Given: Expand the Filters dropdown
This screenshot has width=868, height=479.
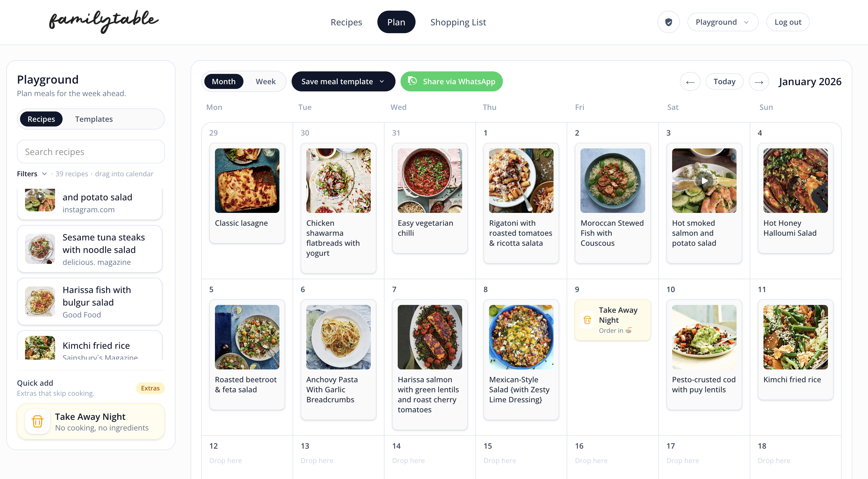Looking at the screenshot, I should click(x=32, y=174).
